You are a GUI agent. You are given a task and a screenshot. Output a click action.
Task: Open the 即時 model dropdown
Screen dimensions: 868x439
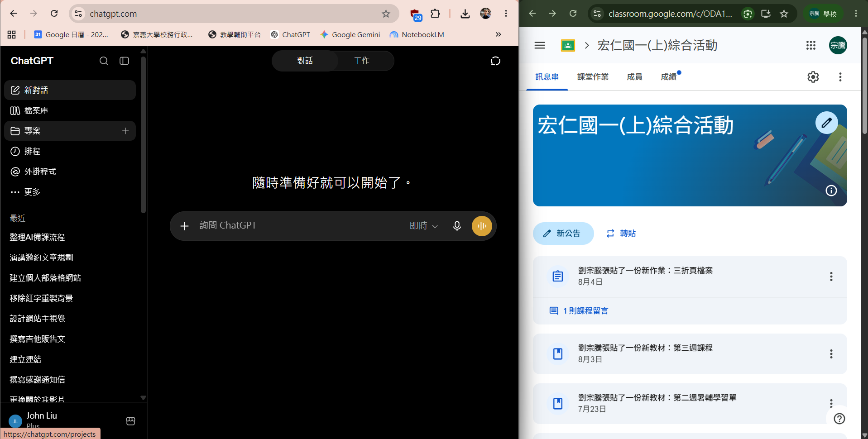click(424, 226)
